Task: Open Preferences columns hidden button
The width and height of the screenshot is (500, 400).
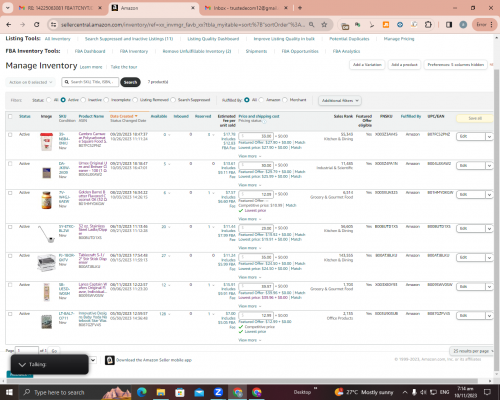Action: click(456, 65)
